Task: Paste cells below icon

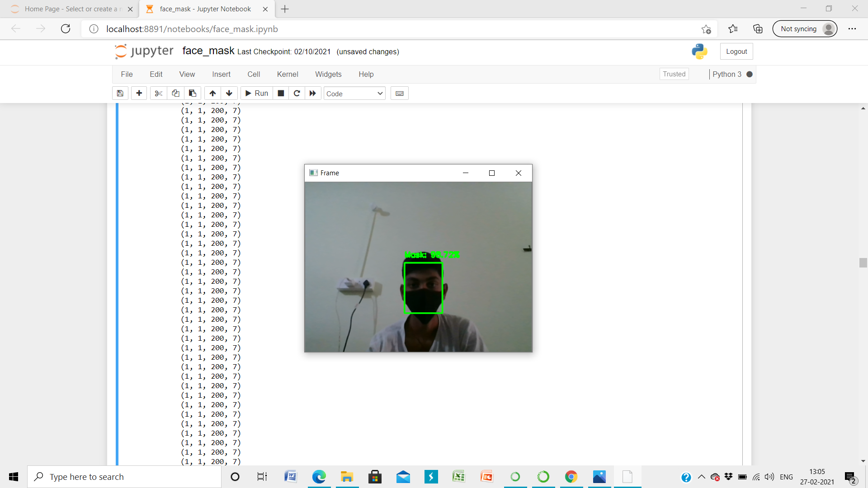Action: point(192,93)
